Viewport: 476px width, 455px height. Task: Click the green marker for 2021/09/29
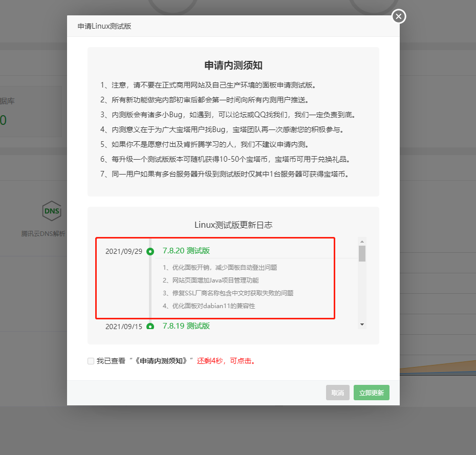pos(150,251)
